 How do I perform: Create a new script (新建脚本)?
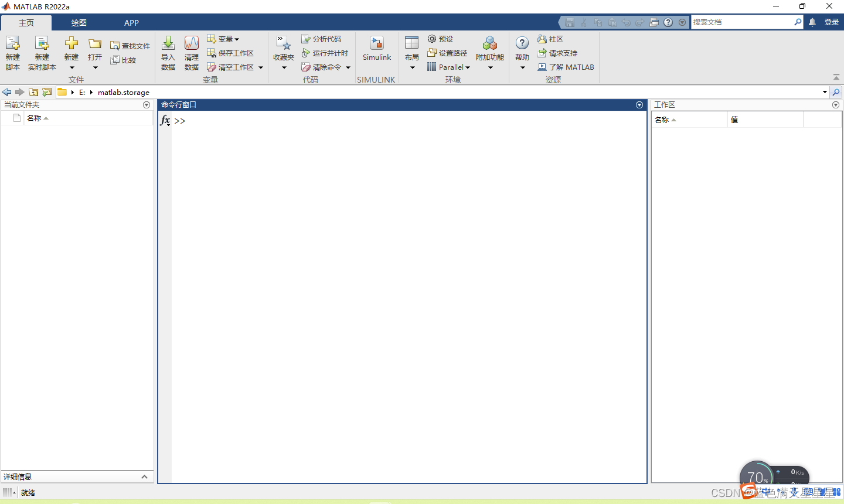[13, 53]
